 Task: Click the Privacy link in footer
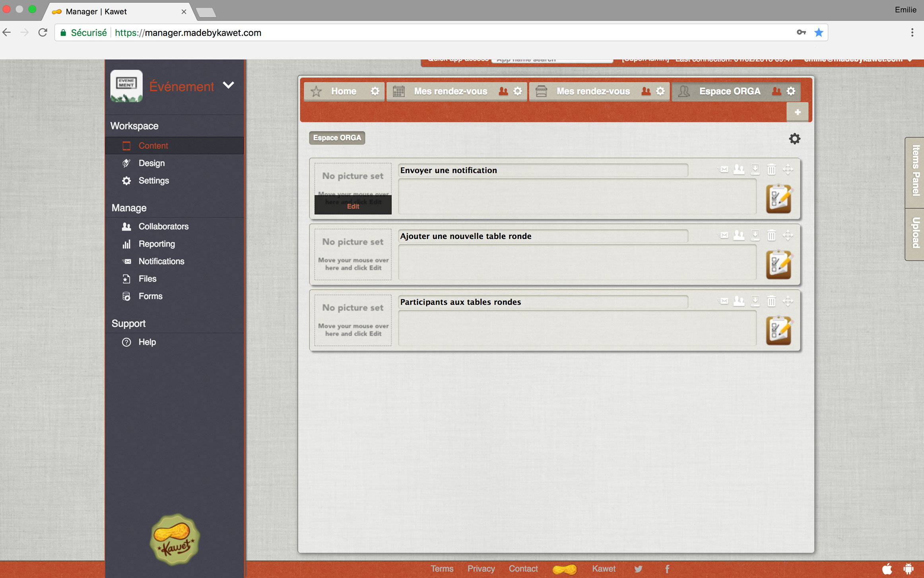pyautogui.click(x=481, y=569)
